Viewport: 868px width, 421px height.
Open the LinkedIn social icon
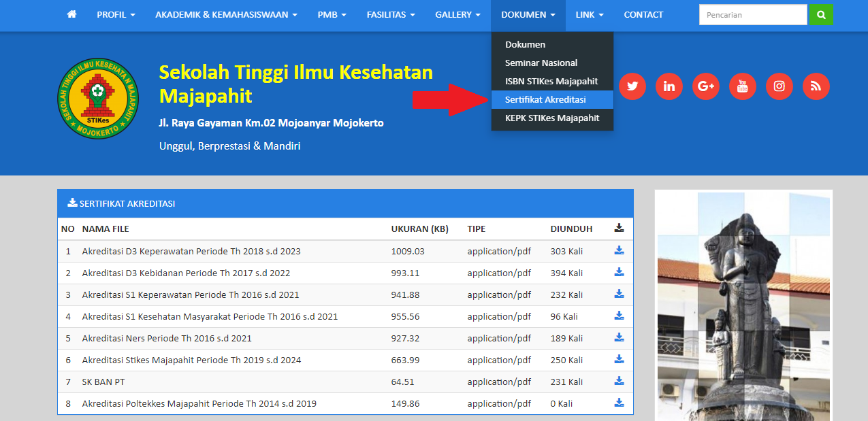tap(669, 86)
